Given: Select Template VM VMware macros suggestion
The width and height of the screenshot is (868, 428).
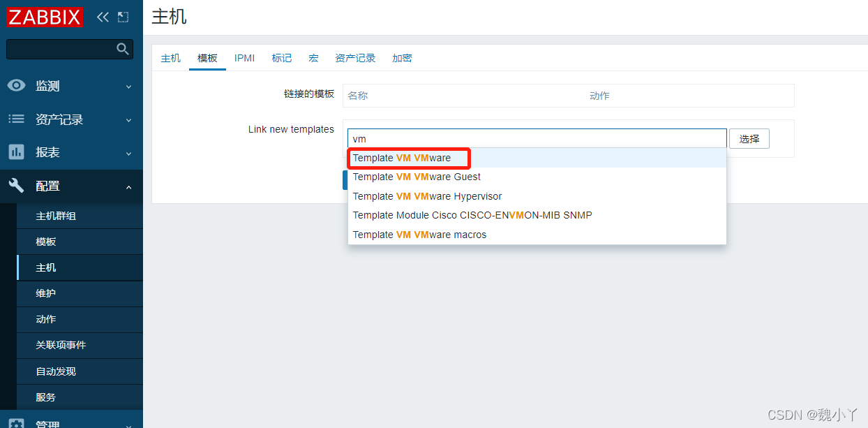Looking at the screenshot, I should pyautogui.click(x=537, y=235).
